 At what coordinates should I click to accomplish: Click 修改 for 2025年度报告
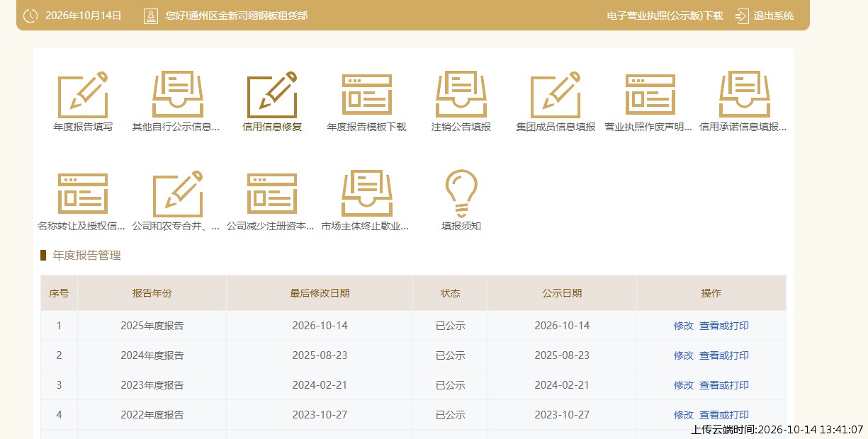coord(684,326)
